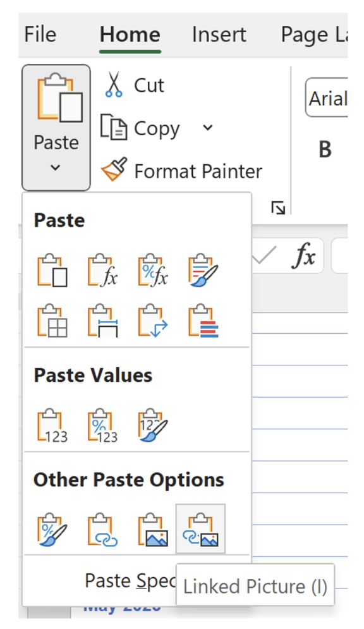
Task: Toggle the Bold formatting button
Action: click(x=325, y=149)
